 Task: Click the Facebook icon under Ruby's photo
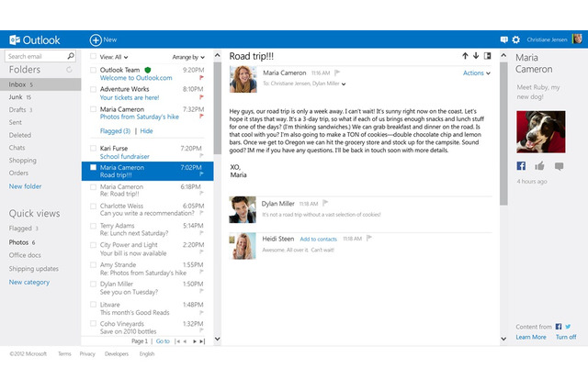(521, 166)
